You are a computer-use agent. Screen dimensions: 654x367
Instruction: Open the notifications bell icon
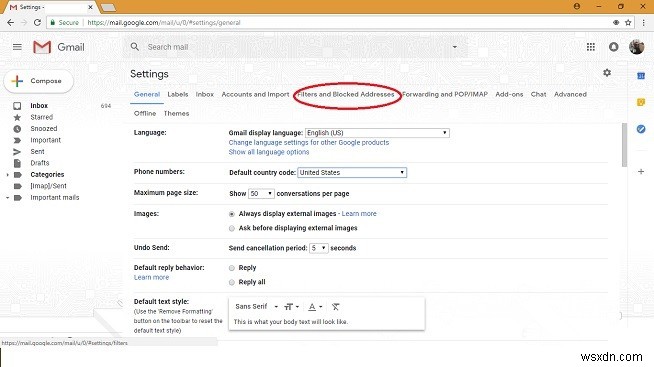614,47
